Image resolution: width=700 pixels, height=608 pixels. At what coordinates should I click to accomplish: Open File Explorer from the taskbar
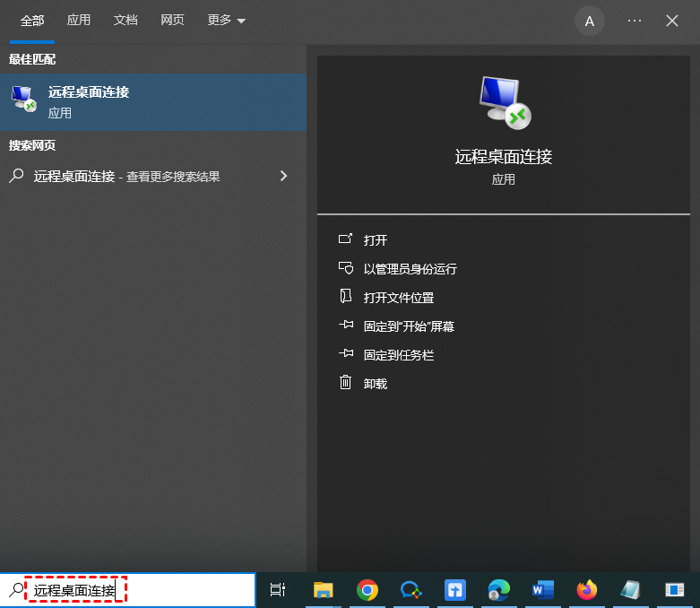coord(323,589)
